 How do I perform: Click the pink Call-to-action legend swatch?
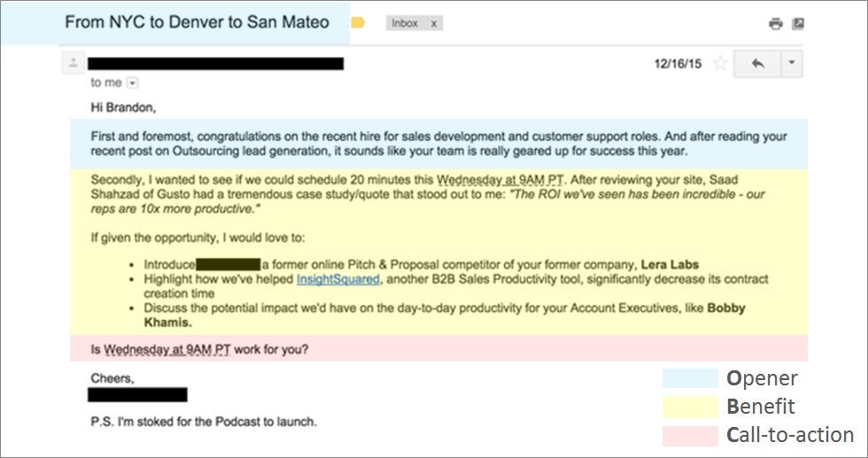pyautogui.click(x=690, y=435)
